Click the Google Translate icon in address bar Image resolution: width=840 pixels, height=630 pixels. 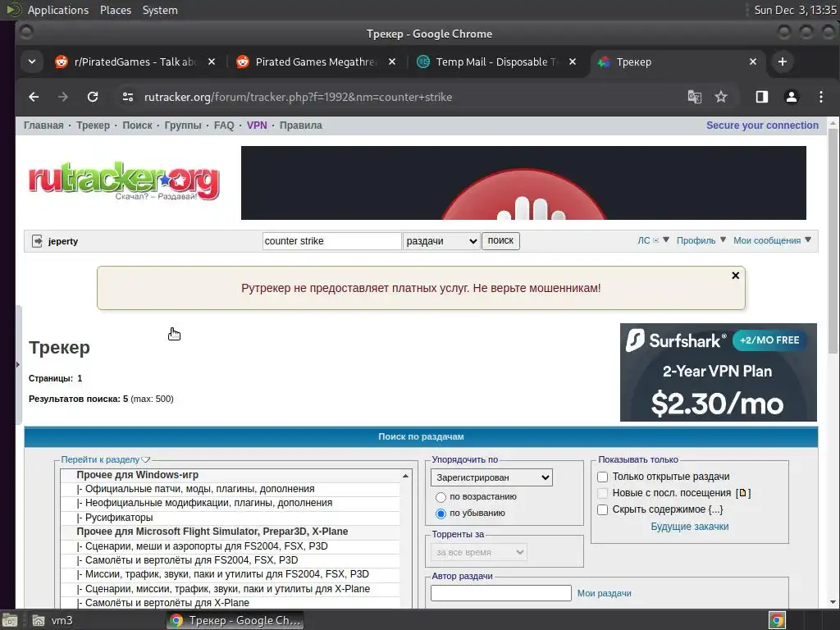click(694, 97)
